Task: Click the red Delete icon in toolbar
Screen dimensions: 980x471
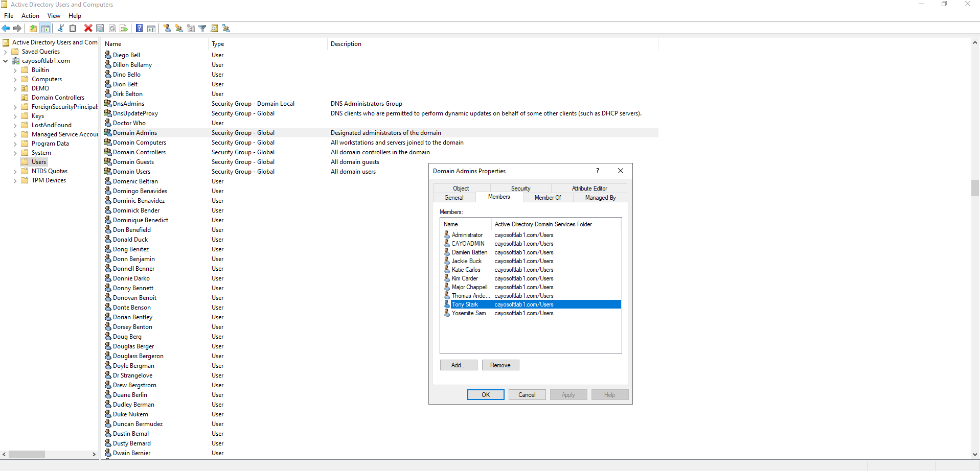Action: click(88, 29)
